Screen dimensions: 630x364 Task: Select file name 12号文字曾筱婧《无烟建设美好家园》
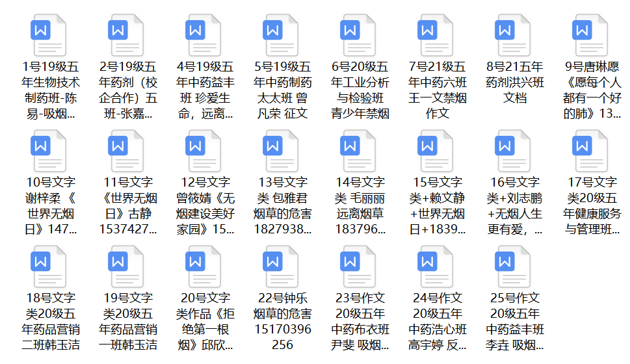205,205
